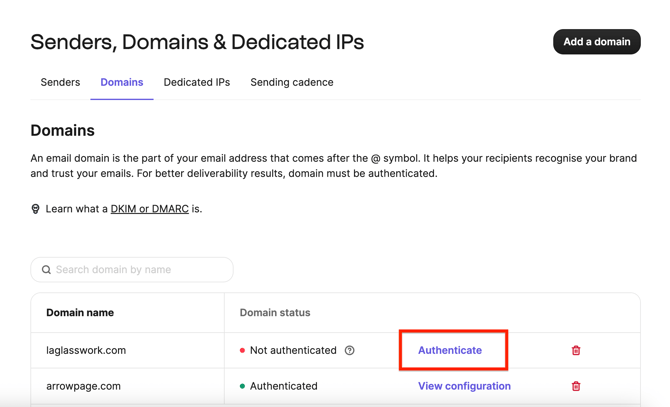View configuration for arrowpage.com
670x407 pixels.
[x=464, y=386]
